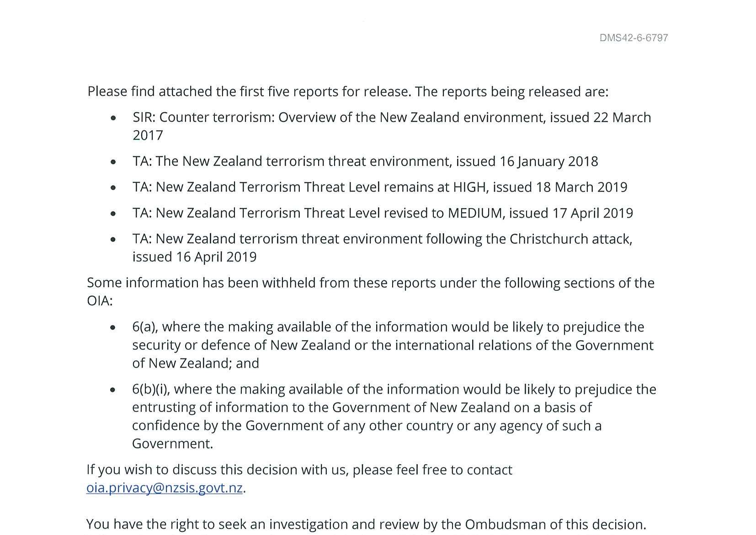Click the 'If you wish to discuss' sentence
The width and height of the screenshot is (756, 535).
click(x=299, y=470)
